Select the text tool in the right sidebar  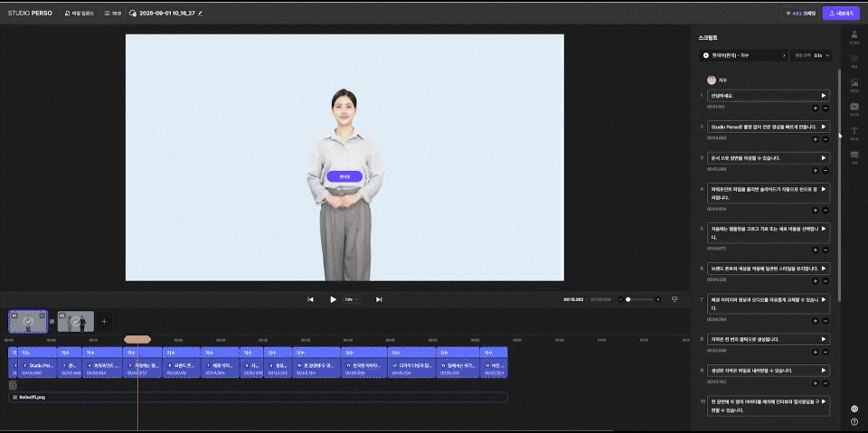coord(854,133)
